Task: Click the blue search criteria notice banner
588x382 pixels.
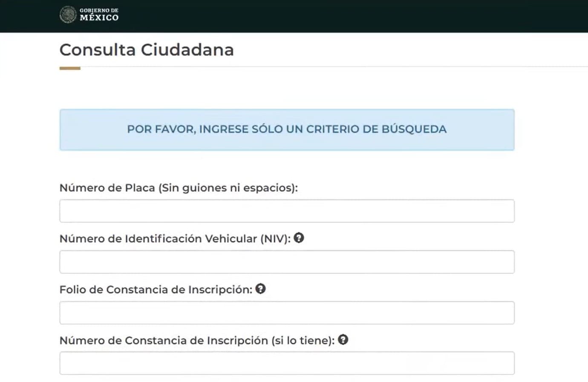Action: click(286, 129)
